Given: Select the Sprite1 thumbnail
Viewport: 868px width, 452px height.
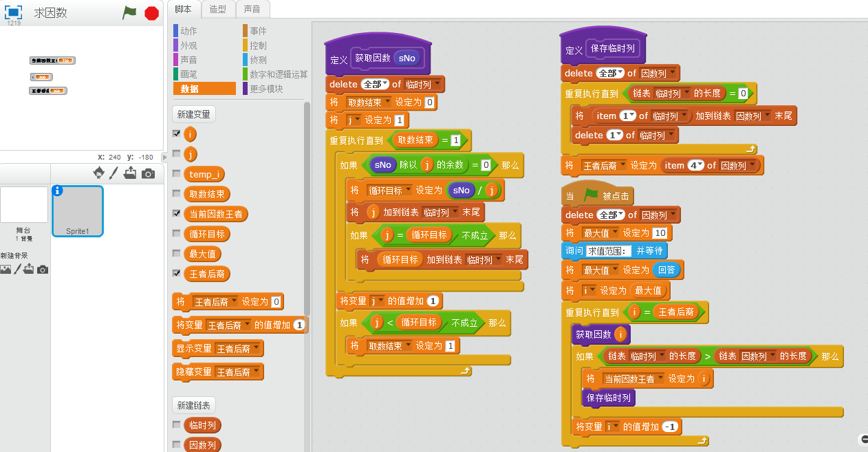Looking at the screenshot, I should click(x=78, y=212).
